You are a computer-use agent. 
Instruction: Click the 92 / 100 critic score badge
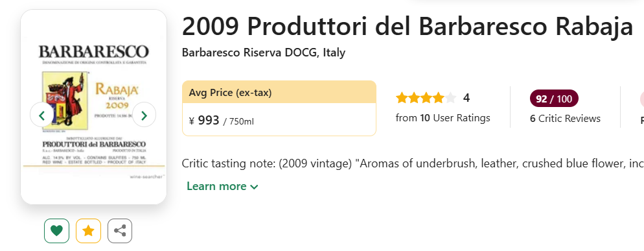tap(554, 99)
